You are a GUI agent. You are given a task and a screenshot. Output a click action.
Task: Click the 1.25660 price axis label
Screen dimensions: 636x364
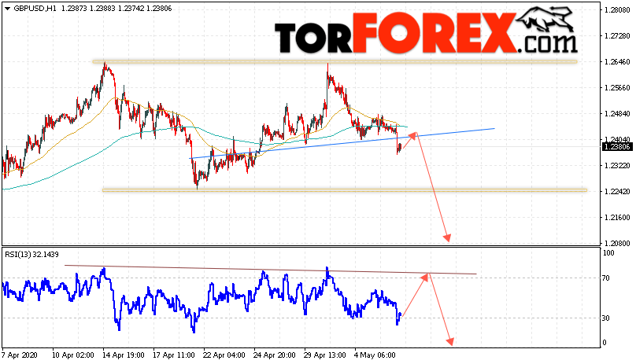tap(617, 88)
